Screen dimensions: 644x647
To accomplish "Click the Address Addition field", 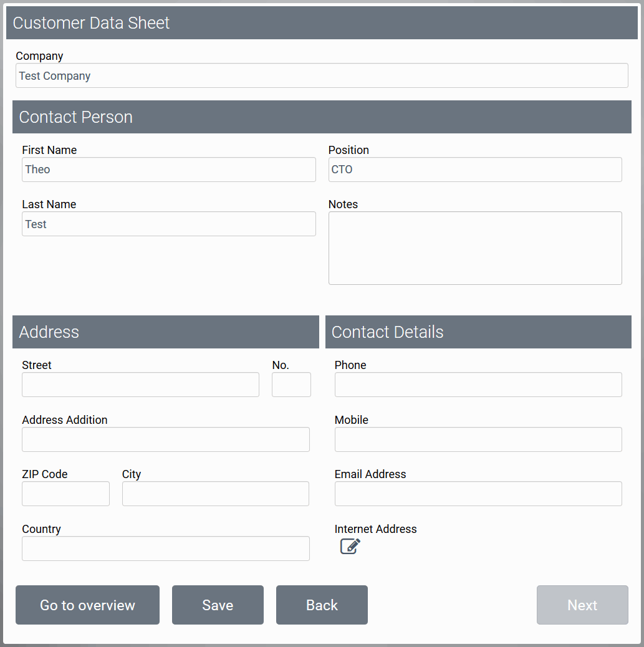I will click(x=165, y=439).
